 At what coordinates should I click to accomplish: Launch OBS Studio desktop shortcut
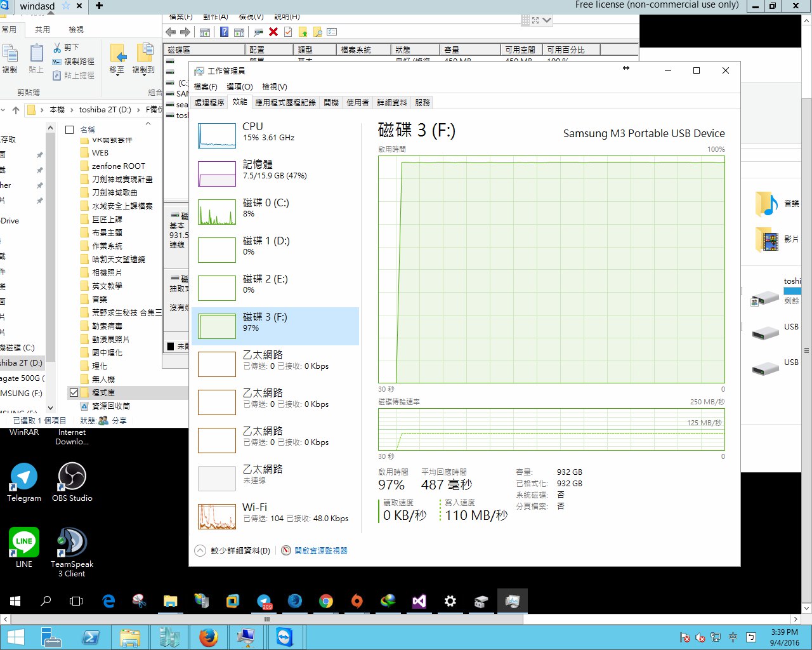(72, 477)
